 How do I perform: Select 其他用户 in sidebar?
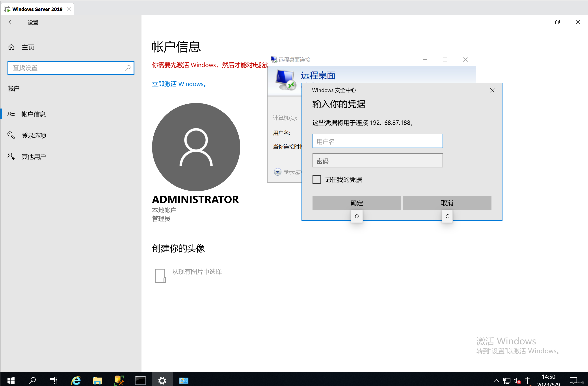coord(33,157)
